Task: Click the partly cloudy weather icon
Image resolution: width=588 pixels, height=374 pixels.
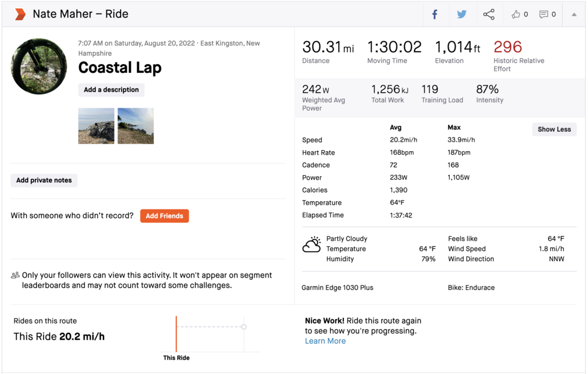Action: [x=312, y=245]
